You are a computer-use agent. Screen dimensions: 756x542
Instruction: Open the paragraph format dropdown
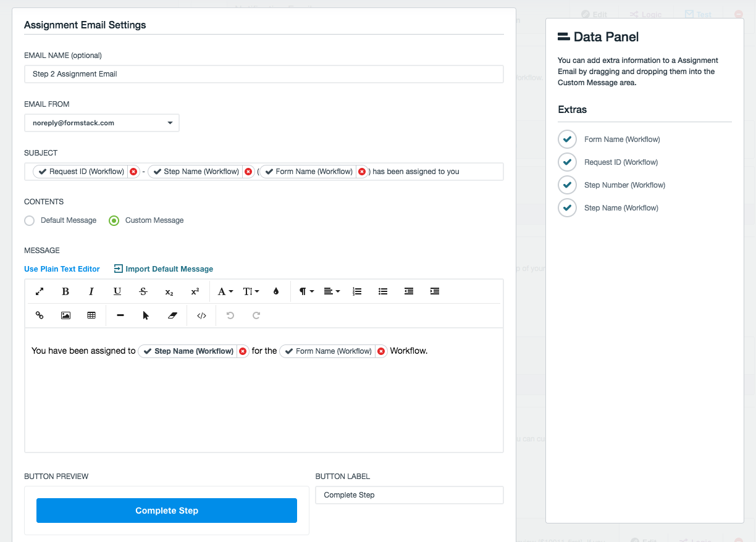[306, 291]
